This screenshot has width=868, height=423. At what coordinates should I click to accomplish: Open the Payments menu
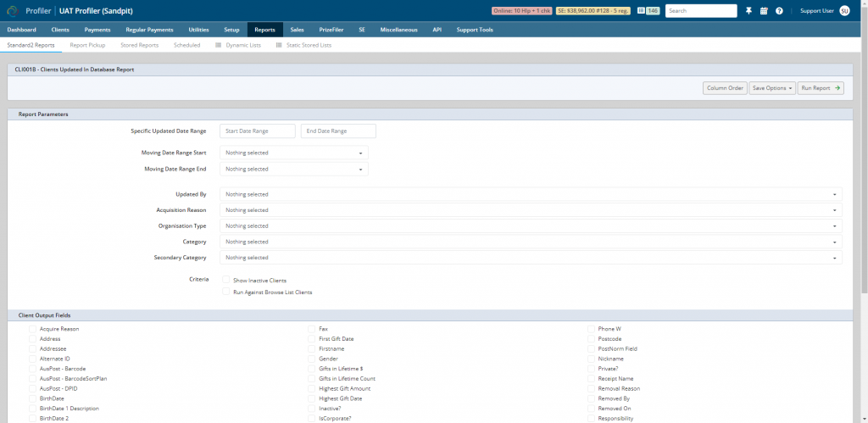click(97, 30)
